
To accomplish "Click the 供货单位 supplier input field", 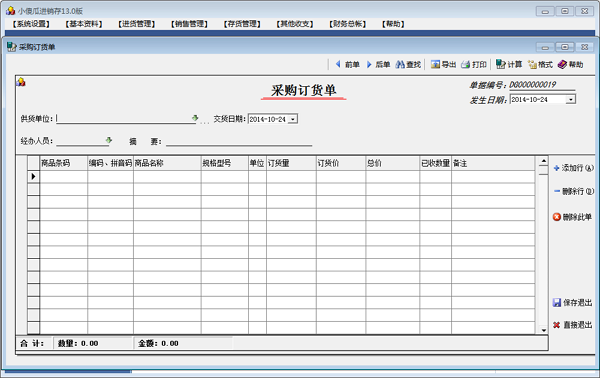I will pos(124,119).
